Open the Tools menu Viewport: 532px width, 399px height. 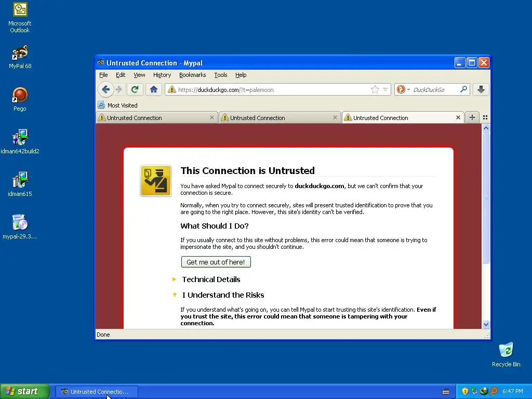(x=220, y=75)
